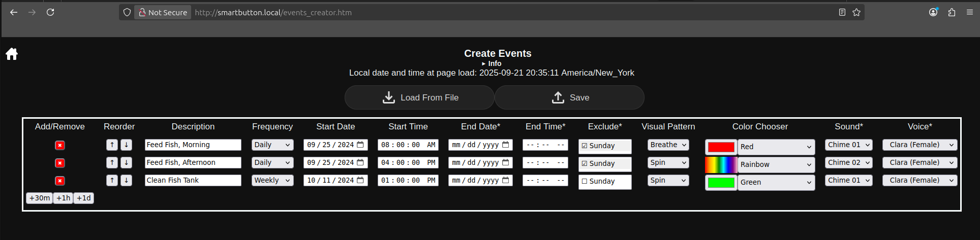The width and height of the screenshot is (980, 240).
Task: Open Chime 02 sound dropdown
Action: point(849,162)
